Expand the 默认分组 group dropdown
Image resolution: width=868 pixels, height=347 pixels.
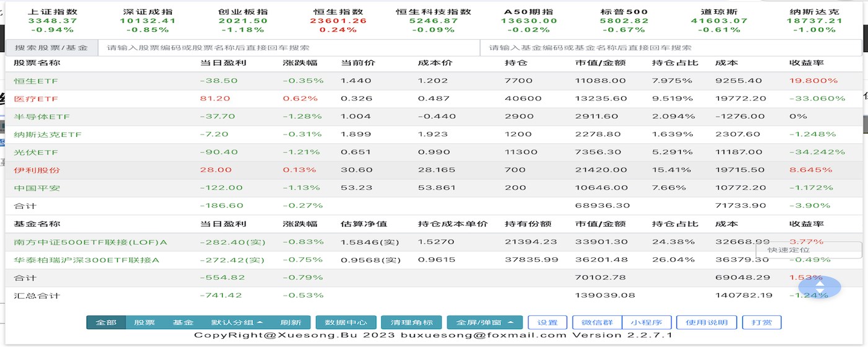pos(237,322)
